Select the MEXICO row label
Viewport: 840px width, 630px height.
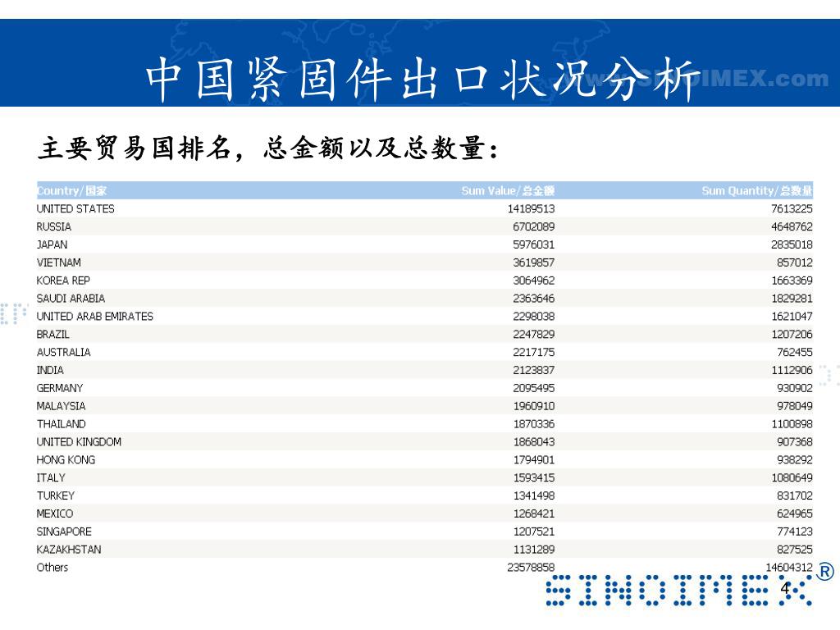point(55,514)
